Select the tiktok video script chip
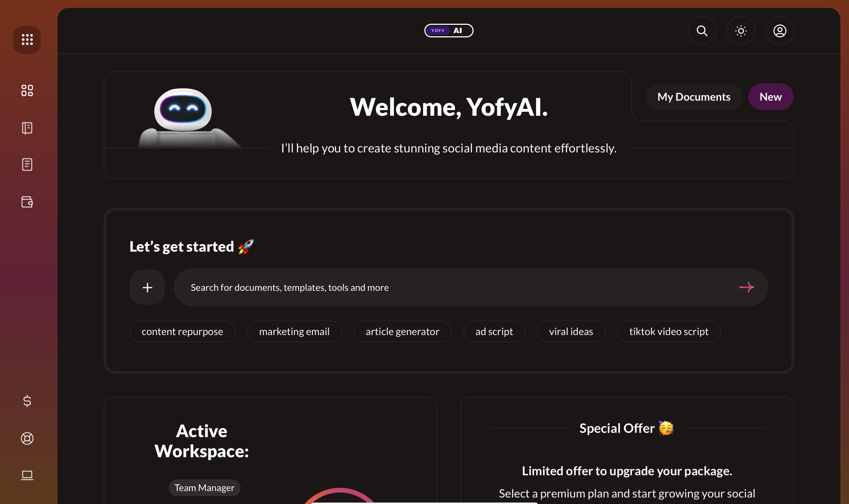The height and width of the screenshot is (504, 849). [668, 331]
